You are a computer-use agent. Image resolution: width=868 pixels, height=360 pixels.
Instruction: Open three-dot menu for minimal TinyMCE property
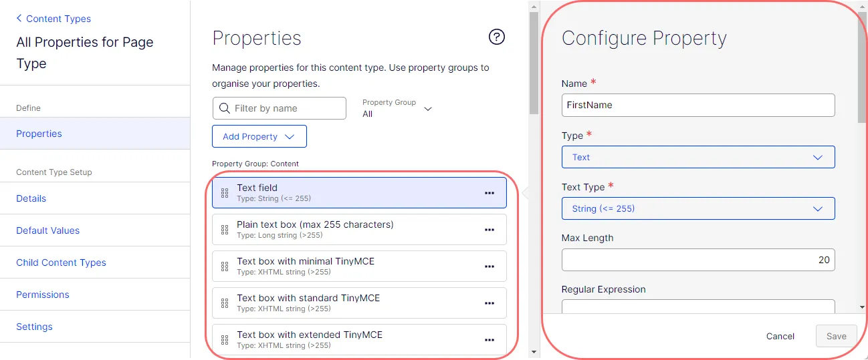490,266
